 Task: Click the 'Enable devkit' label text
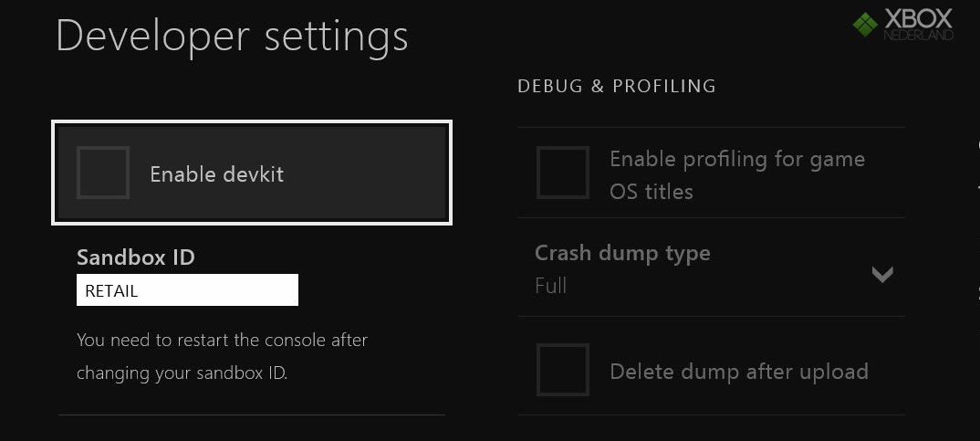point(217,173)
